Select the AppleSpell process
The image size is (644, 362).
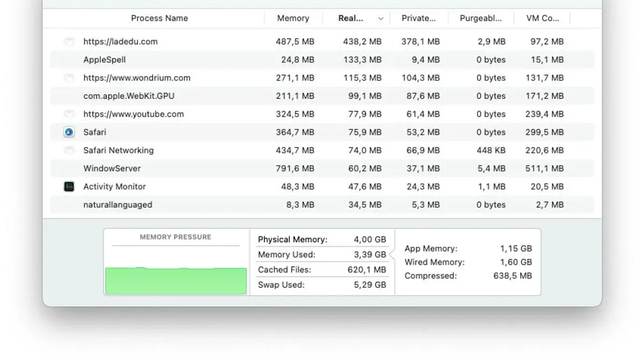(104, 60)
